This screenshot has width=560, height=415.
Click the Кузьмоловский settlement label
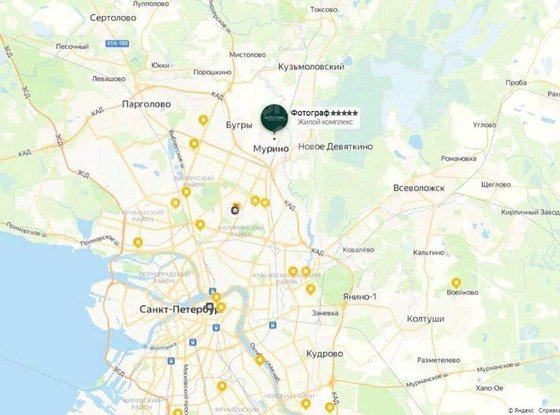311,66
